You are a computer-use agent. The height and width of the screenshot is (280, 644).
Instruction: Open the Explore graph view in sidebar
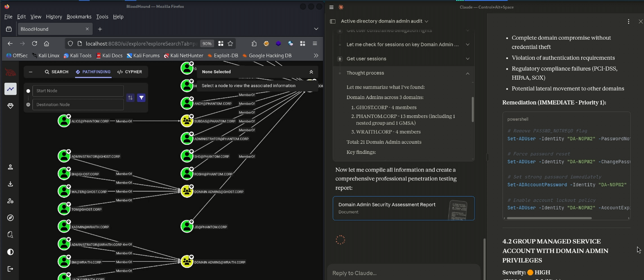click(x=10, y=89)
